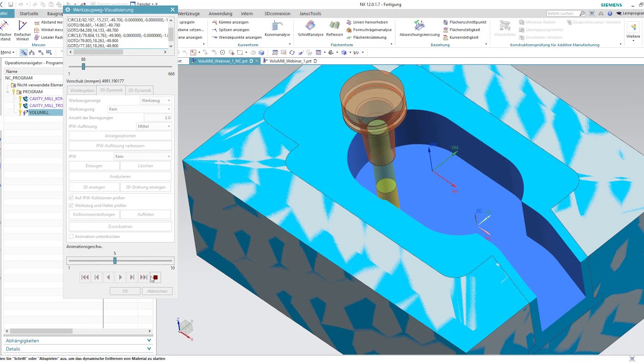
Task: Select the Einfacher Winkel measuring tool
Action: [22, 30]
